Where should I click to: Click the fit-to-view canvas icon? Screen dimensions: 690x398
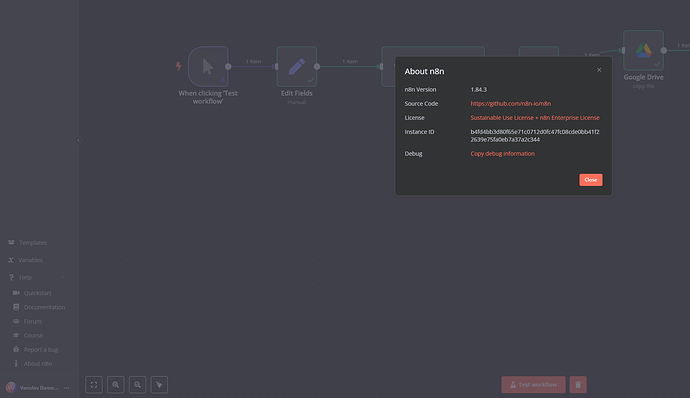[x=94, y=384]
